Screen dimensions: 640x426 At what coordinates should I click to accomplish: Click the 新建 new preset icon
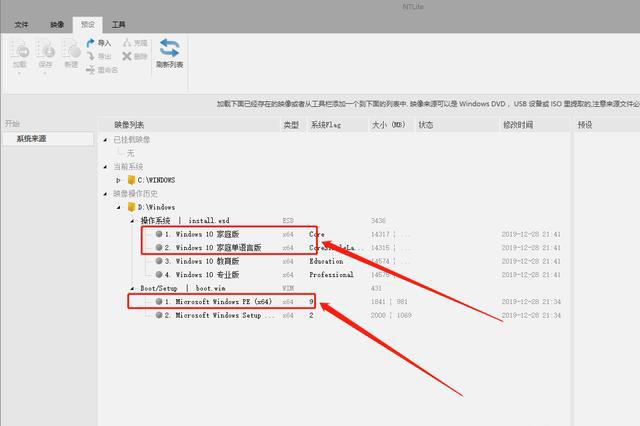(71, 49)
